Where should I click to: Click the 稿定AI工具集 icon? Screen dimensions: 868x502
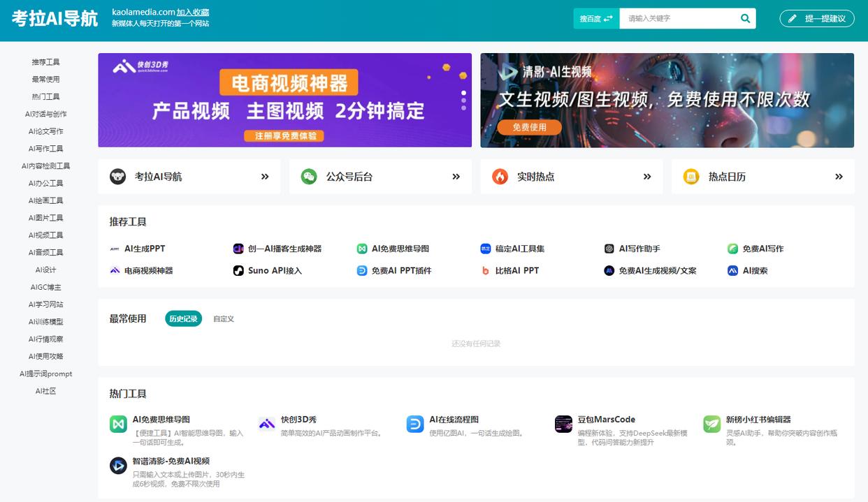point(486,249)
